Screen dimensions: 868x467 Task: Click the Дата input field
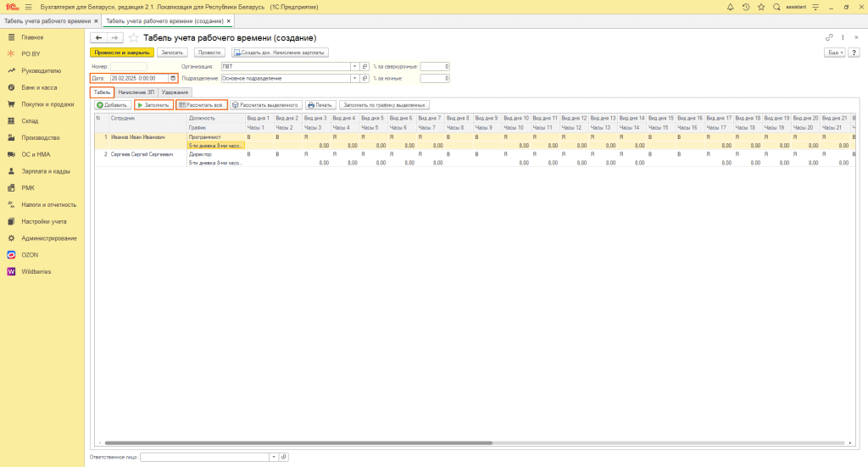140,79
